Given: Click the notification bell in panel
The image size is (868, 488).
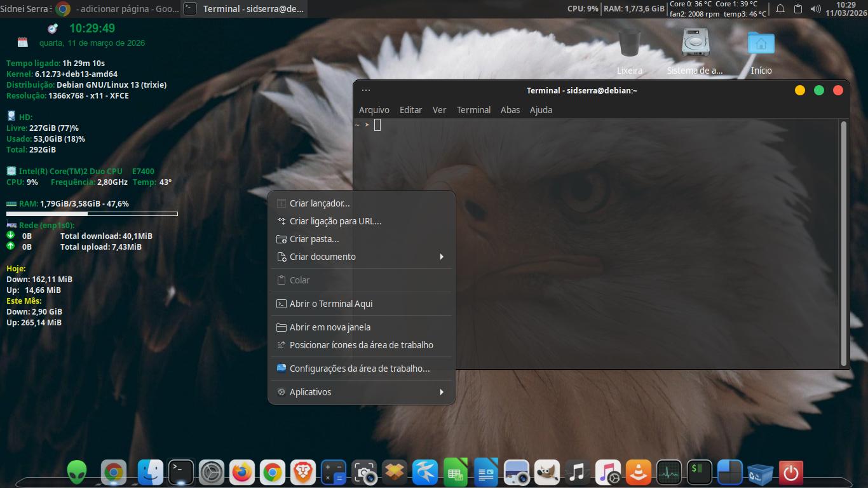Looking at the screenshot, I should pos(780,9).
